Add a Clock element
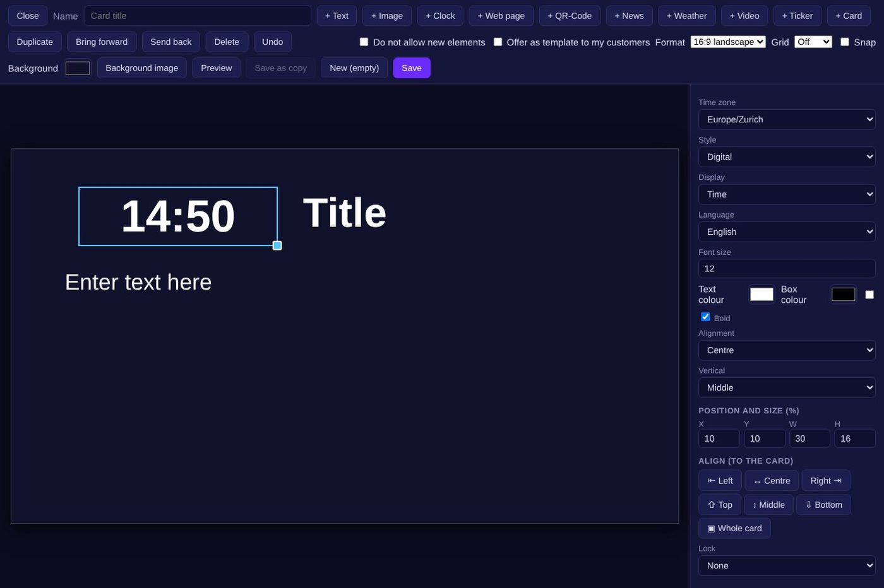Image resolution: width=884 pixels, height=588 pixels. coord(440,16)
